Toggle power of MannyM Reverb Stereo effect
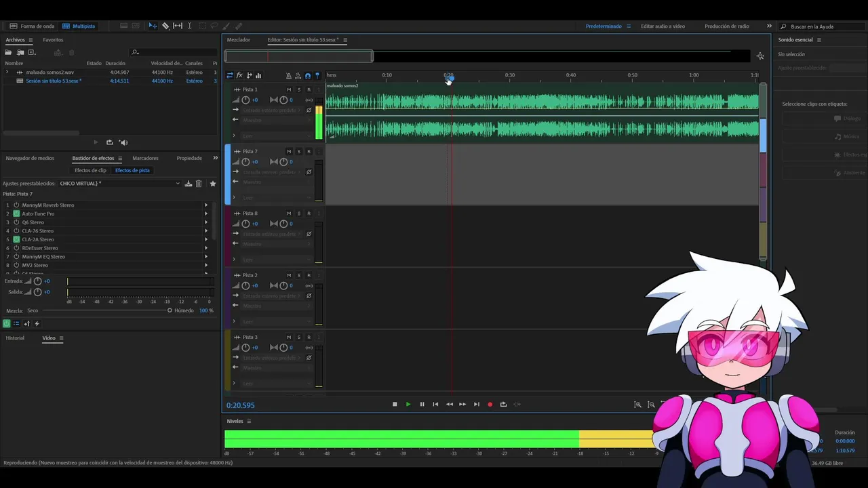The width and height of the screenshot is (868, 488). tap(16, 205)
